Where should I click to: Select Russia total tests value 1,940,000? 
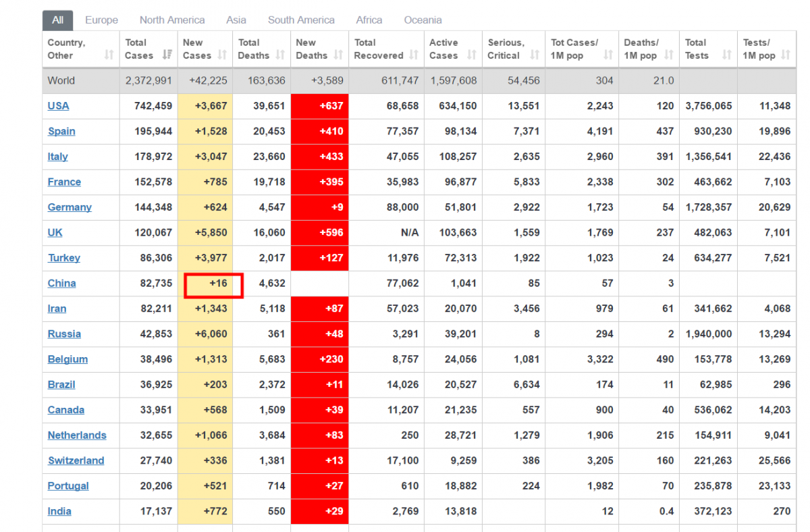pos(708,334)
